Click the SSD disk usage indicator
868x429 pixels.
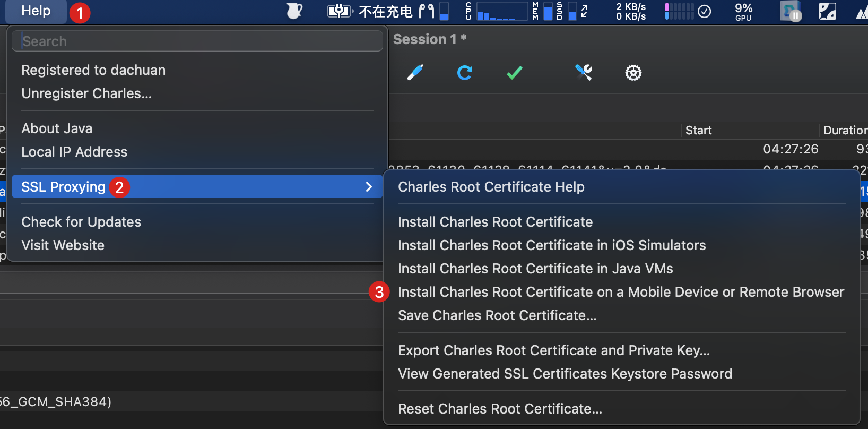coord(567,11)
